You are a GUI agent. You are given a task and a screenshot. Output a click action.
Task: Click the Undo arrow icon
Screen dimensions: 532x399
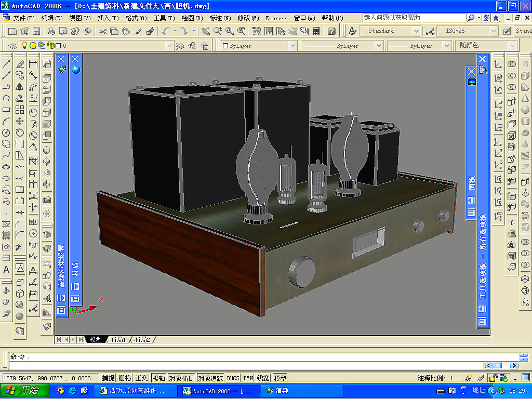[166, 31]
